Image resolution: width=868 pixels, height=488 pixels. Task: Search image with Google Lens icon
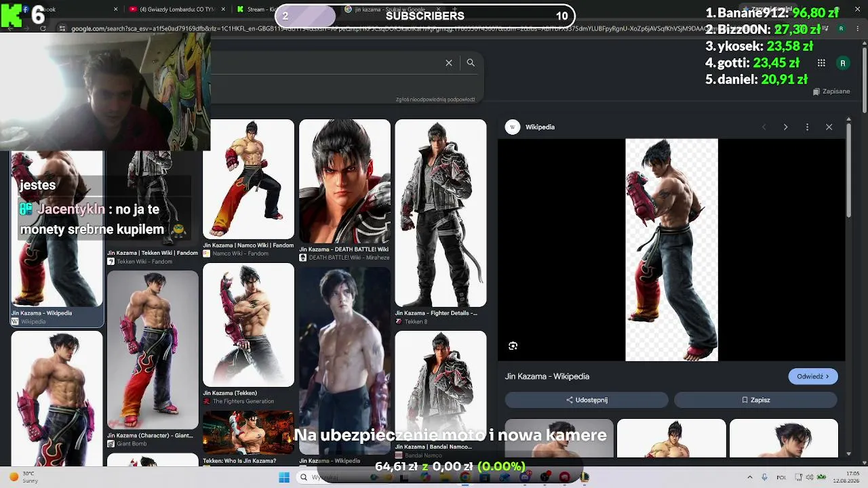click(x=513, y=346)
